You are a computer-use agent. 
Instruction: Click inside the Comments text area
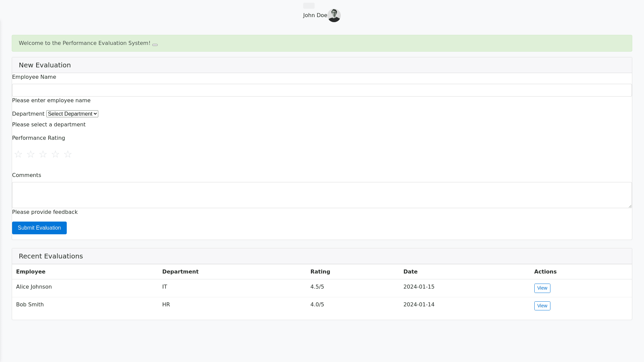pos(322,195)
